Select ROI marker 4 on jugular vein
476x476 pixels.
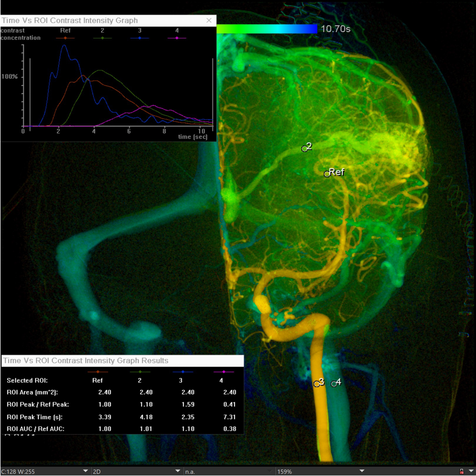click(334, 384)
